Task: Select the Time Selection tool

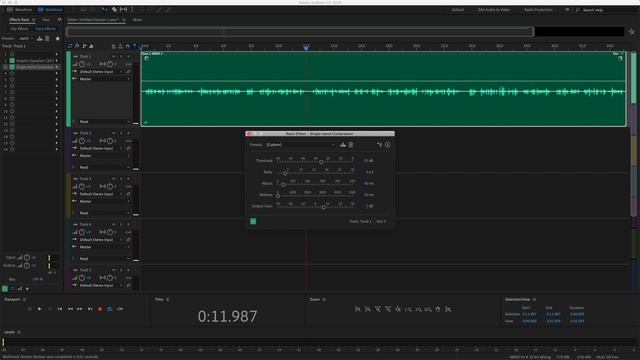Action: click(132, 9)
